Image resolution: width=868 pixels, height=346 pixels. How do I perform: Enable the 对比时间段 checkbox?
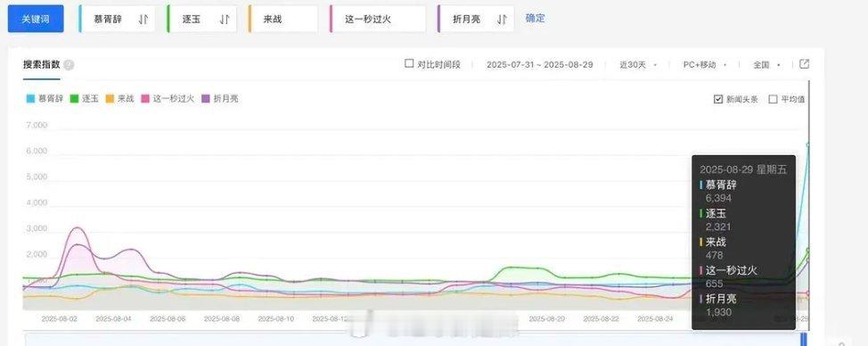[409, 63]
